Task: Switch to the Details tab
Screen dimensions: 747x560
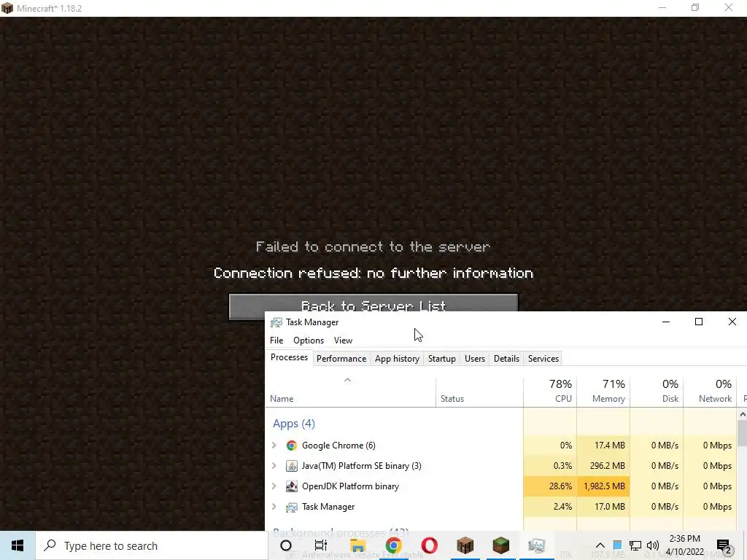Action: pos(506,359)
